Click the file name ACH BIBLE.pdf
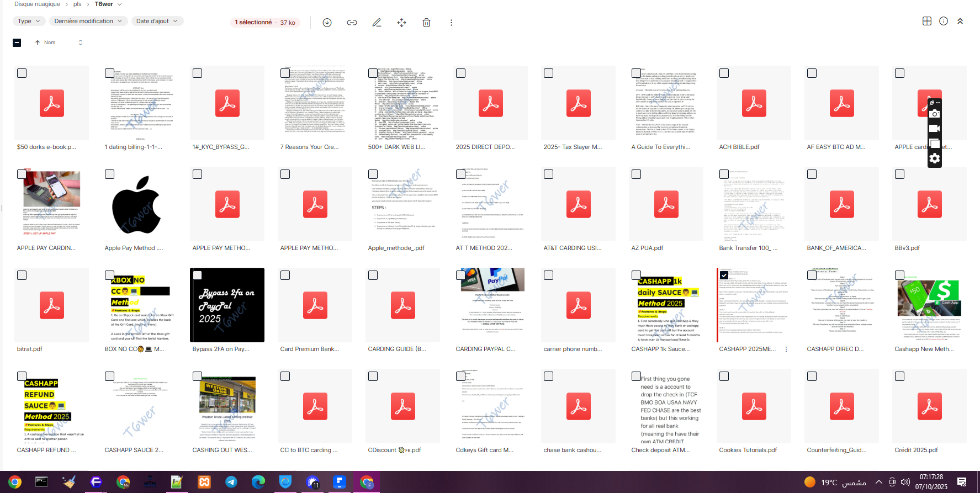The width and height of the screenshot is (980, 493). pos(739,147)
